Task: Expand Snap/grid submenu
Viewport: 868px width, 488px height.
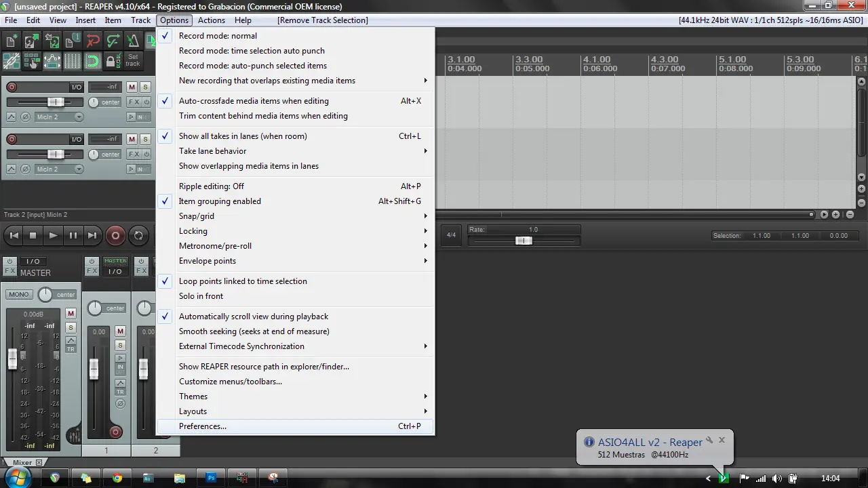Action: point(296,216)
